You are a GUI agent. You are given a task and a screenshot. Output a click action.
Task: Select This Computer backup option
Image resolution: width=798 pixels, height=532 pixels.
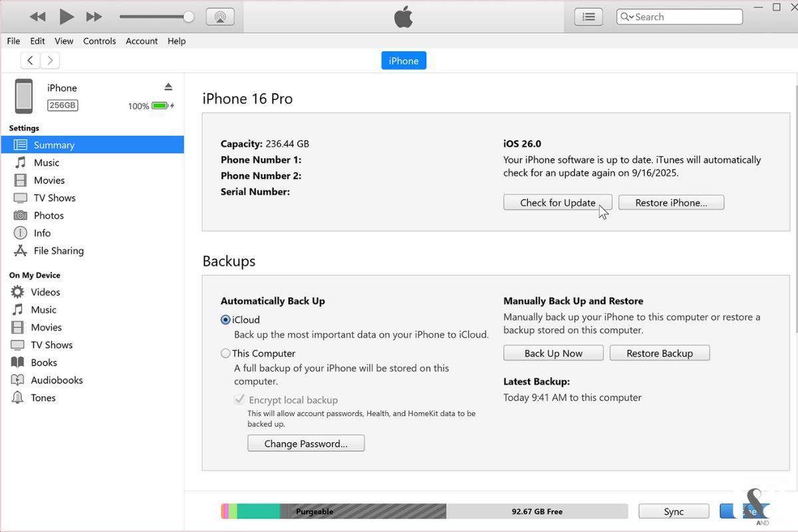(225, 353)
